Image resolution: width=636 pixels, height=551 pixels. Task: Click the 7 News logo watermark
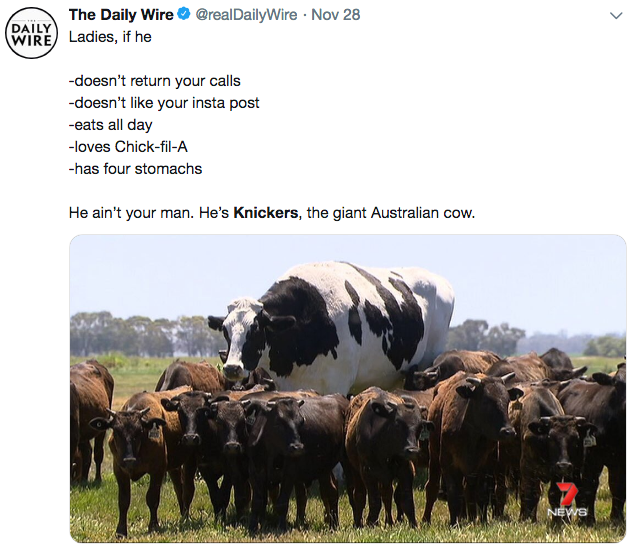click(x=567, y=499)
